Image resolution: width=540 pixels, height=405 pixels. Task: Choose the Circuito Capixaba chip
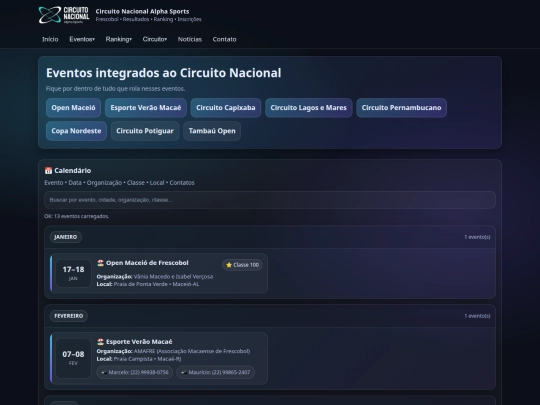[226, 108]
